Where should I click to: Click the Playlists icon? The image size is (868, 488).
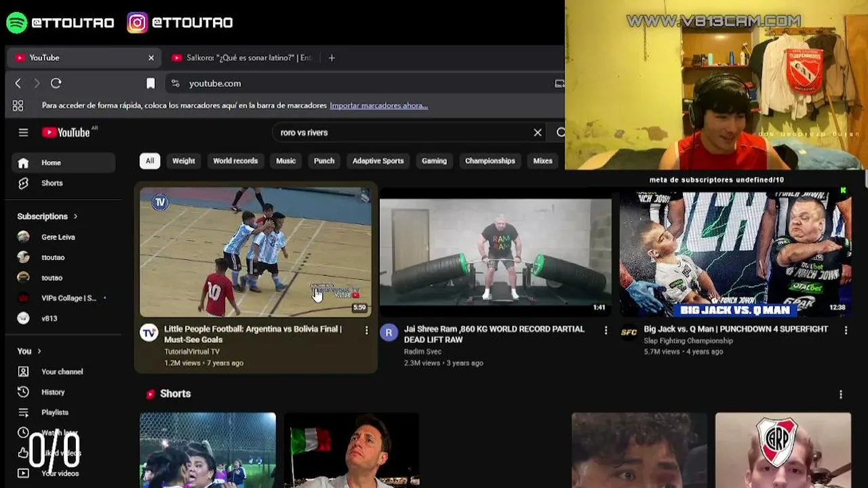coord(23,412)
